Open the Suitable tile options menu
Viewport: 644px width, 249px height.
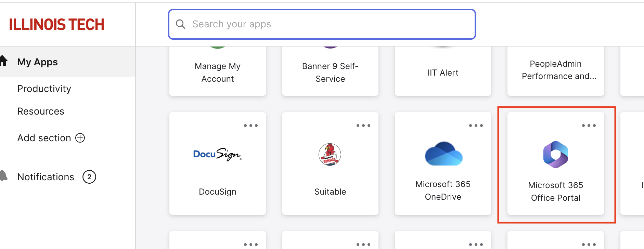pyautogui.click(x=363, y=126)
